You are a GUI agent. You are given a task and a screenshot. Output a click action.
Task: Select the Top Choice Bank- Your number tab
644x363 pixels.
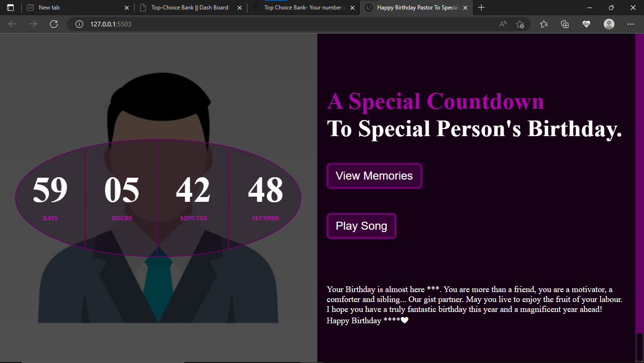tap(302, 8)
